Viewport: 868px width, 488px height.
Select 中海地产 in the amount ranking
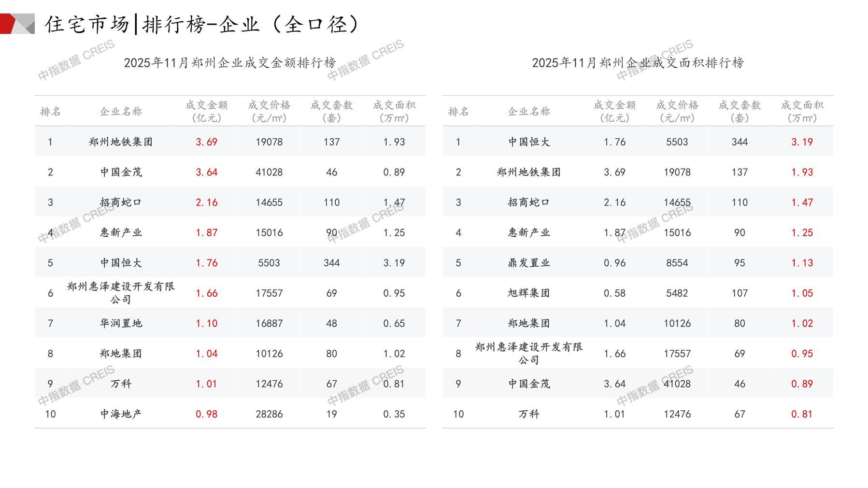tap(121, 414)
